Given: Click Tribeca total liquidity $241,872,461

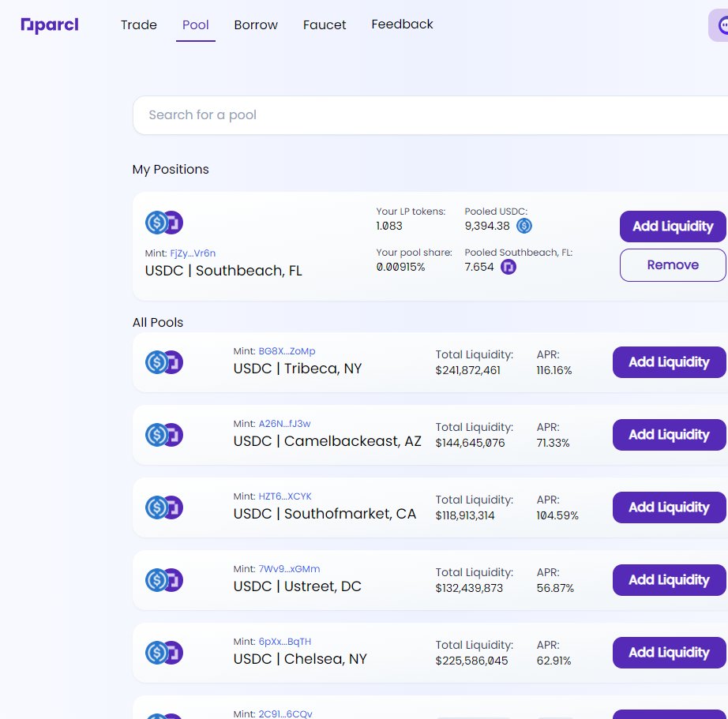Looking at the screenshot, I should click(x=468, y=370).
